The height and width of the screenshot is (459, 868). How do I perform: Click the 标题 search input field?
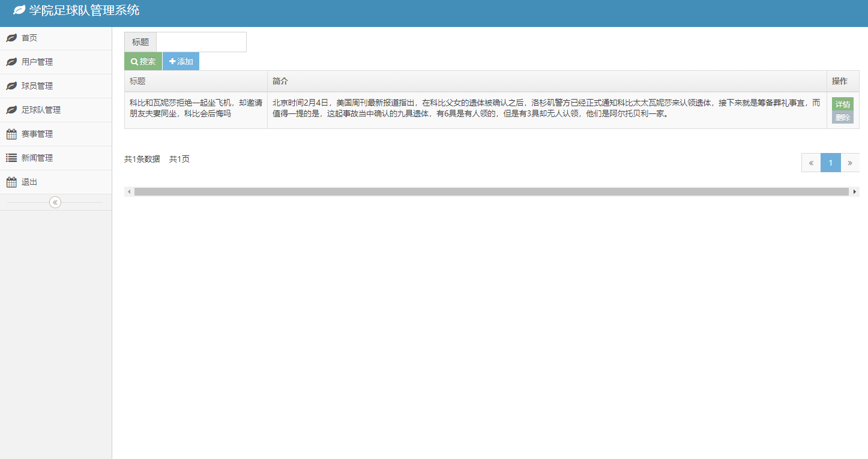pos(201,41)
